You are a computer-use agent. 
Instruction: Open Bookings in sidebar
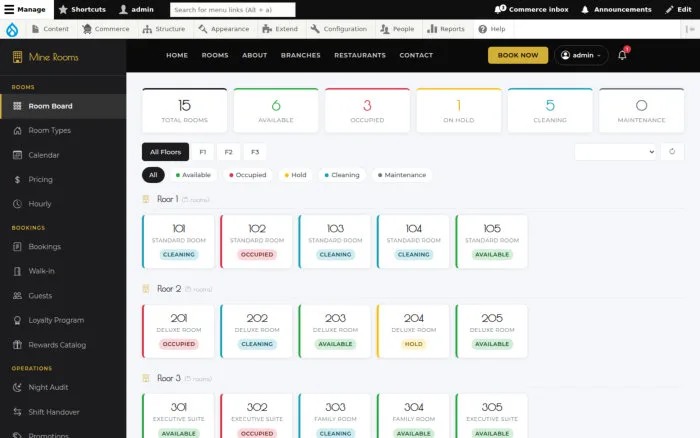pos(63,246)
